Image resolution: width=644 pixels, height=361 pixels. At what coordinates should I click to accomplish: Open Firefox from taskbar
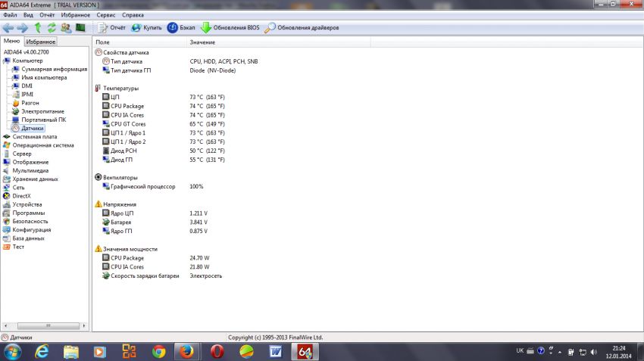click(186, 352)
